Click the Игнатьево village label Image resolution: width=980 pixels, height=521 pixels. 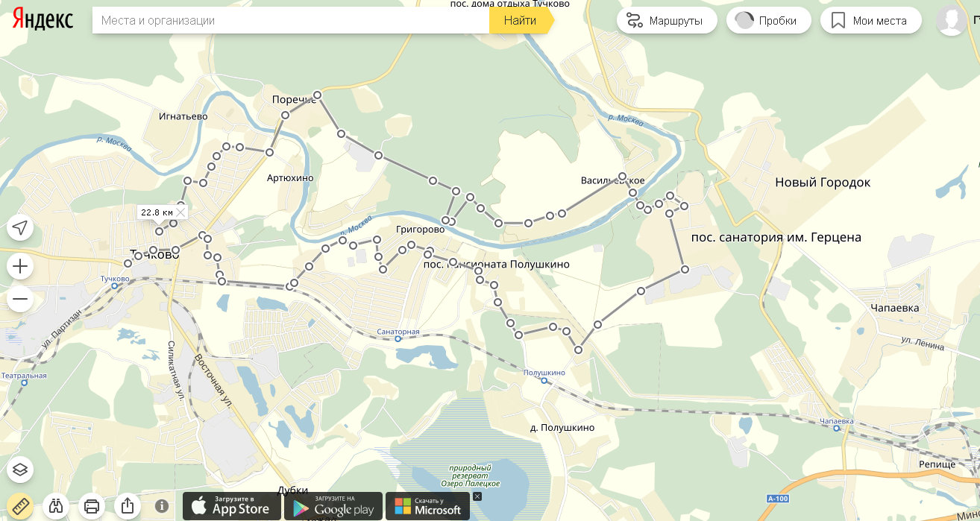(x=183, y=116)
